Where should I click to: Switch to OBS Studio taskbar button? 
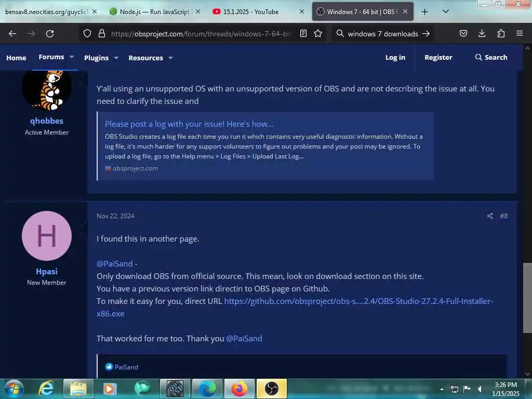271,389
